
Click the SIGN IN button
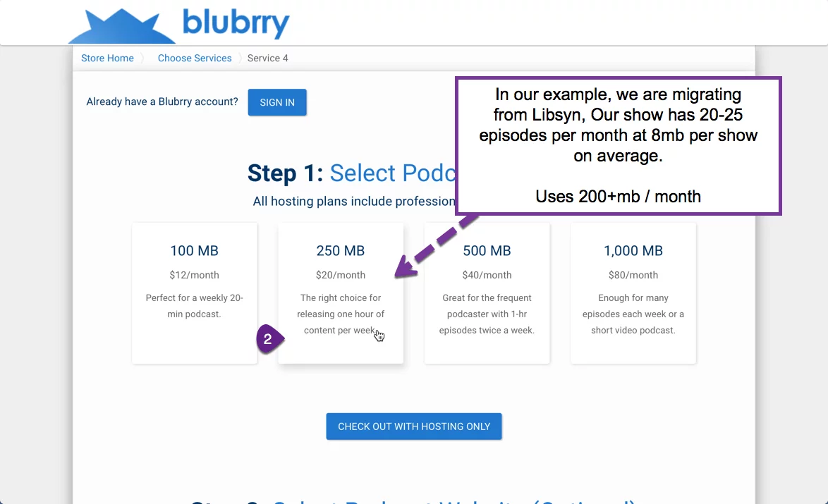277,102
